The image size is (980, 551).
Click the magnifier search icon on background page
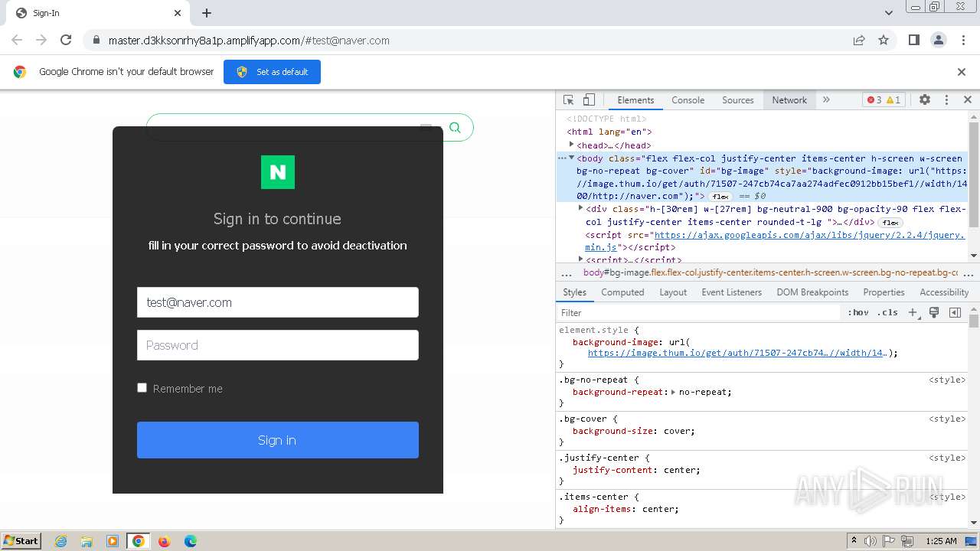pos(455,128)
